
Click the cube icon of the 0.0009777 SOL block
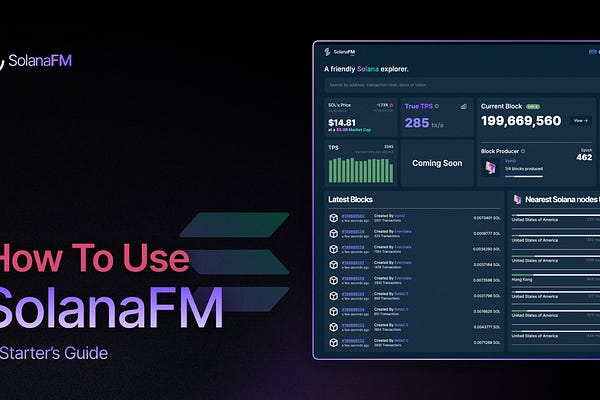(x=334, y=233)
